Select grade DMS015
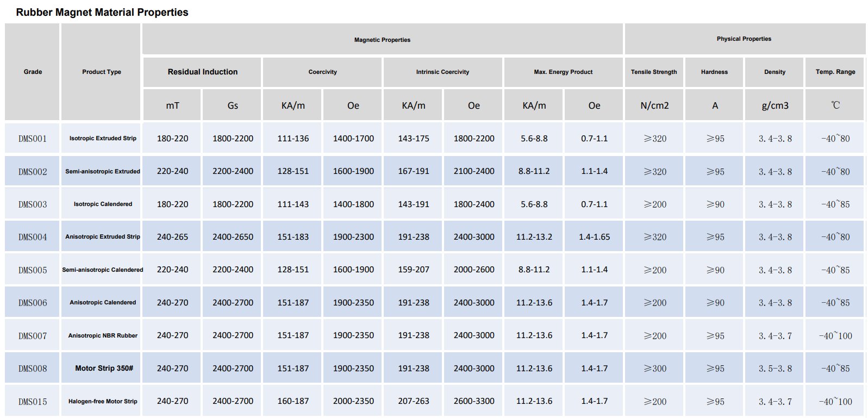The width and height of the screenshot is (868, 418). pyautogui.click(x=33, y=402)
